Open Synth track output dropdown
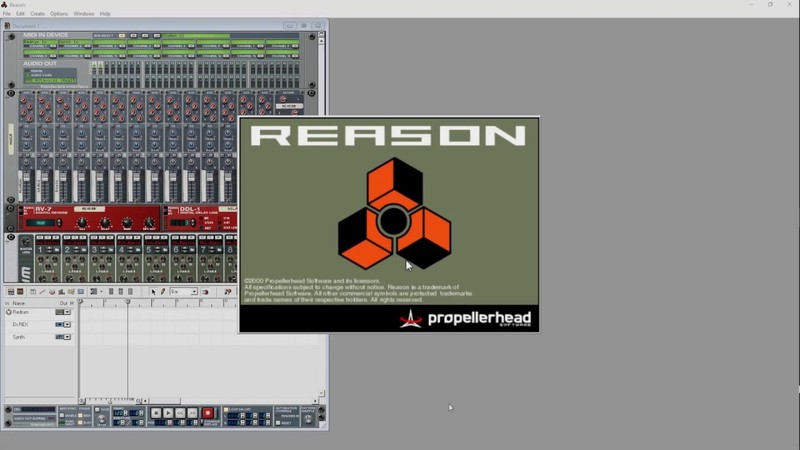Viewport: 800px width, 450px height. 67,337
